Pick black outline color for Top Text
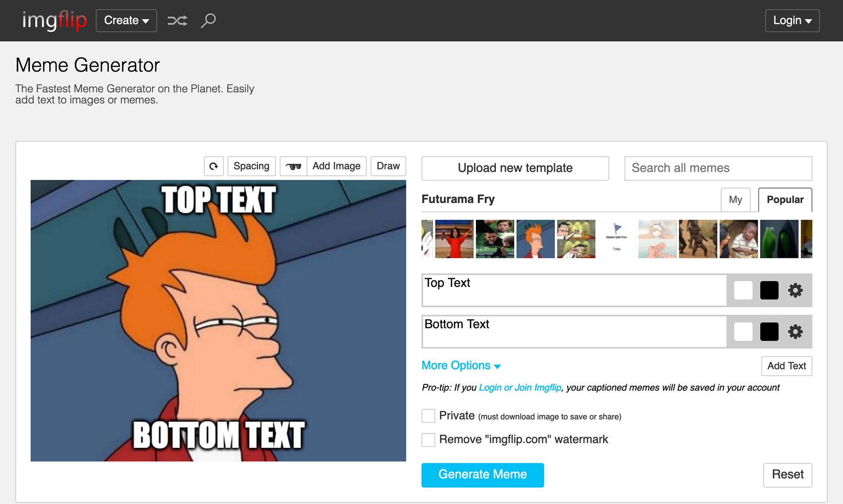Screen dimensions: 843x504 click(x=769, y=290)
